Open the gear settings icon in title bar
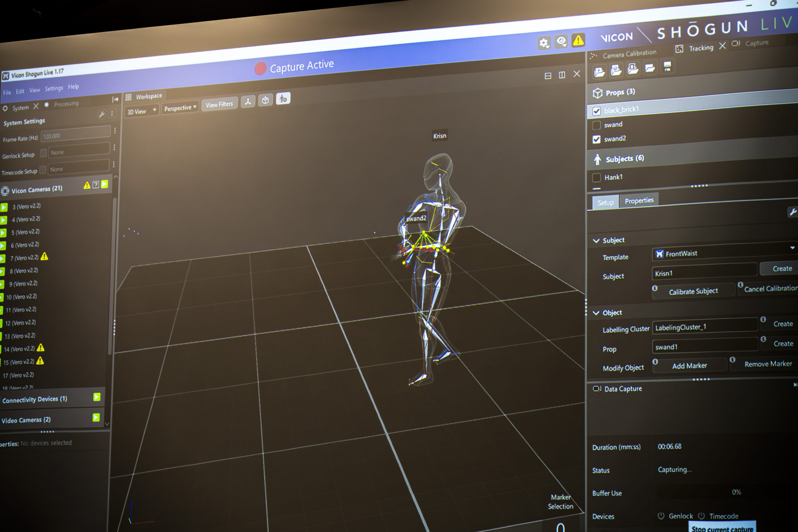The height and width of the screenshot is (532, 798). click(544, 43)
